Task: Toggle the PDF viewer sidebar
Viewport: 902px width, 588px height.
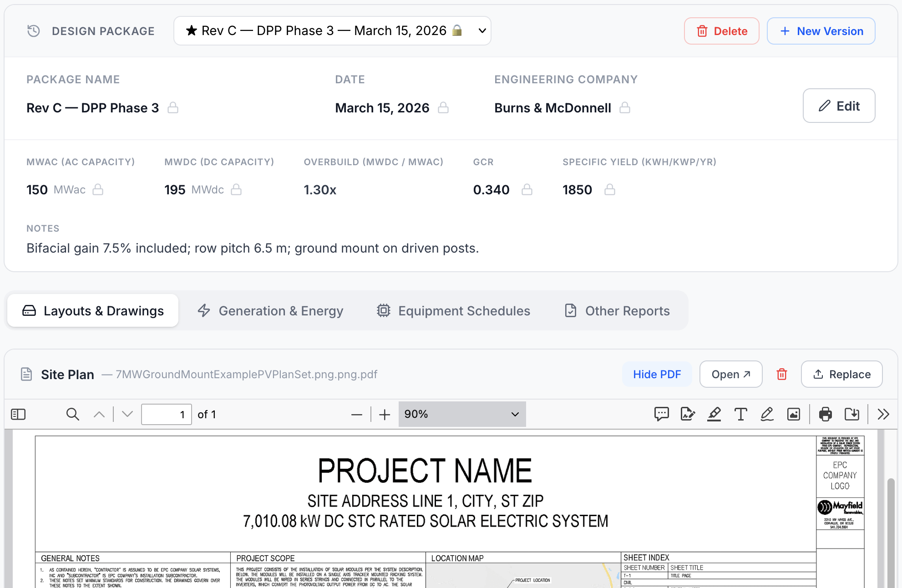Action: pyautogui.click(x=18, y=414)
